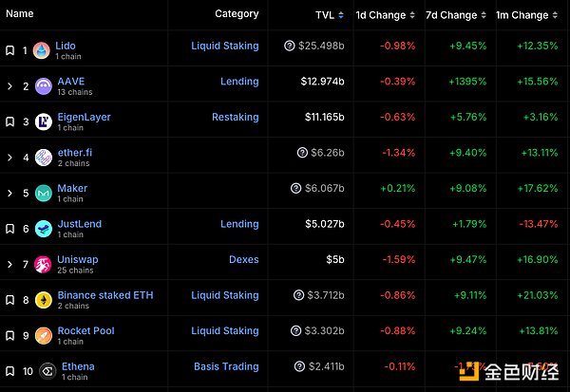Open the JustLend protocol link

pos(79,224)
